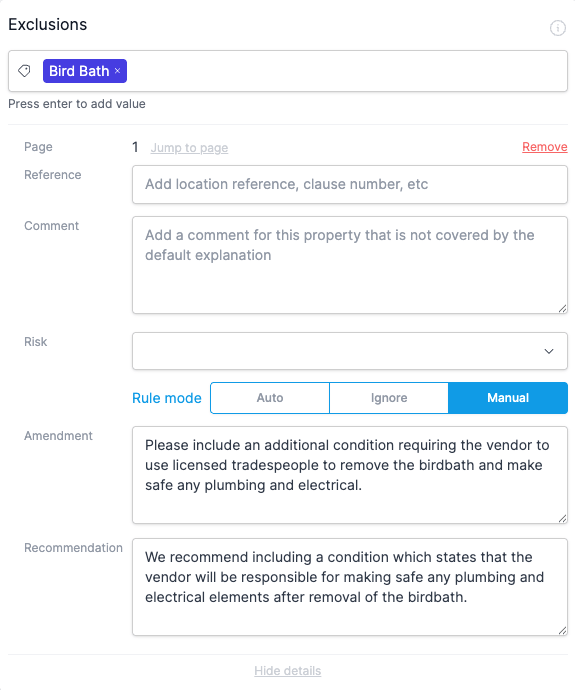Viewport: 575px width, 690px height.
Task: Select the Manual rule mode
Action: tap(508, 398)
